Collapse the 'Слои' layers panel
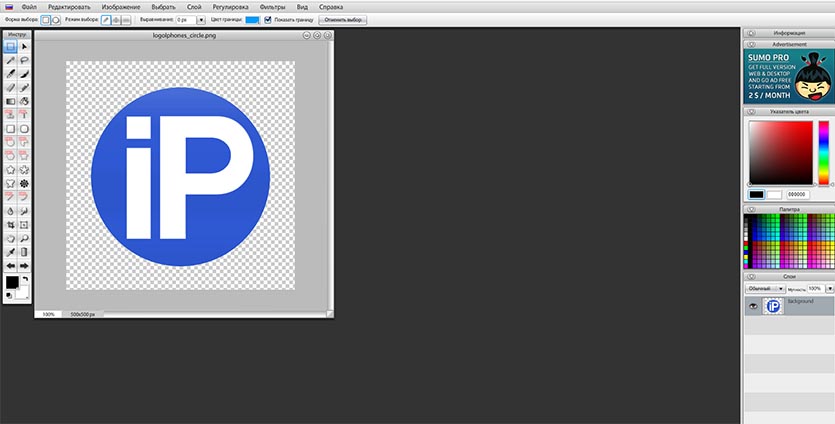The height and width of the screenshot is (424, 835). (x=751, y=276)
